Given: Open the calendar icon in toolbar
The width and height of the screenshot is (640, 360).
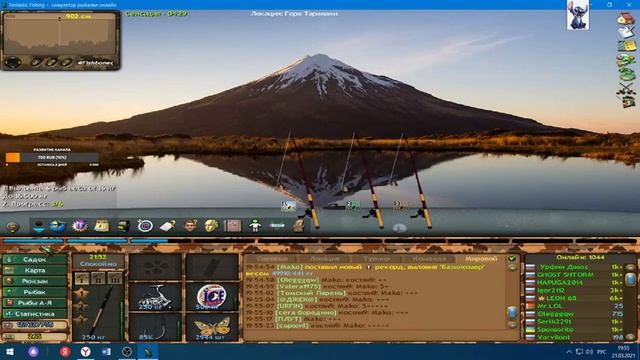Looking at the screenshot, I should (x=102, y=225).
